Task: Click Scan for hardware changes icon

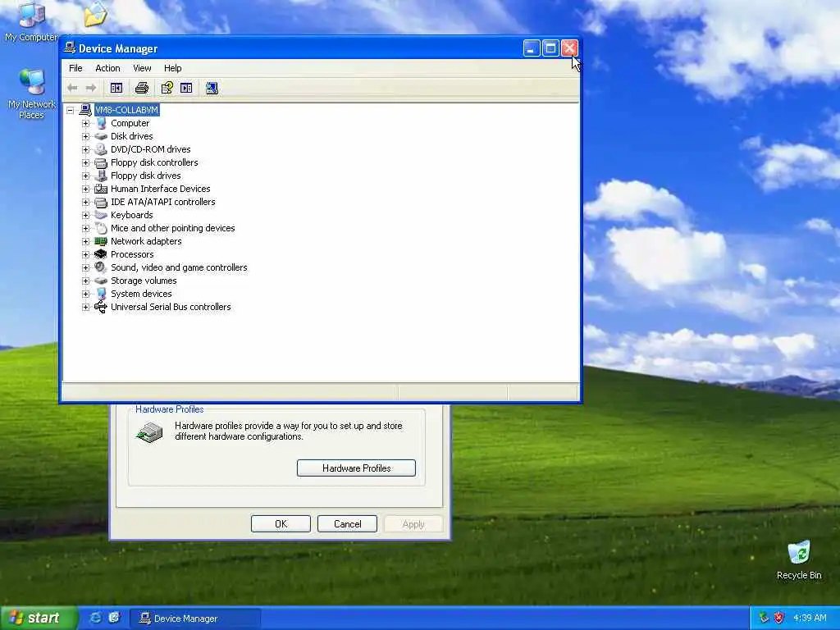Action: pos(212,88)
